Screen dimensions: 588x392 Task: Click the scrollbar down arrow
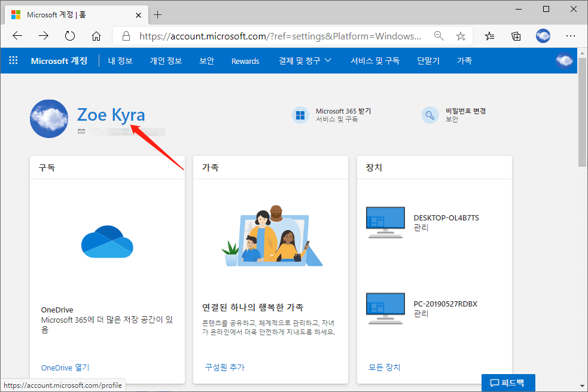coord(582,385)
